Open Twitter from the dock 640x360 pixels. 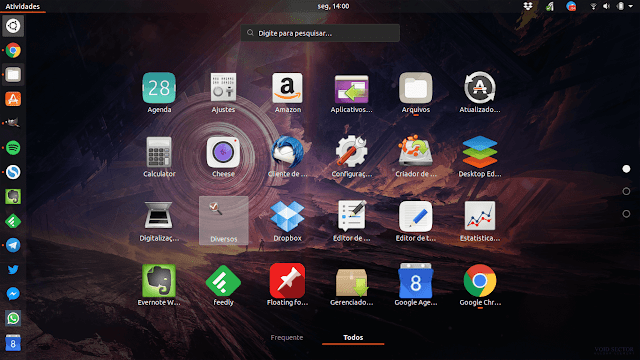pos(13,269)
